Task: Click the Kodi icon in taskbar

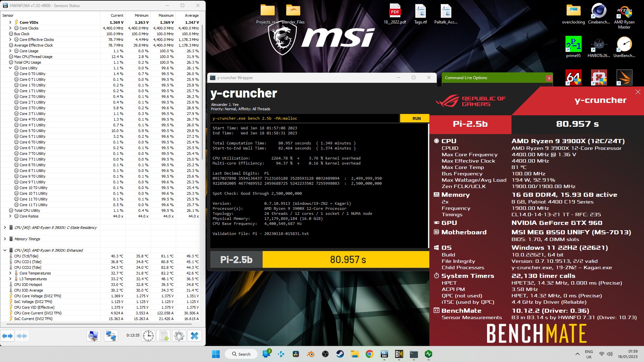Action: tap(281, 354)
